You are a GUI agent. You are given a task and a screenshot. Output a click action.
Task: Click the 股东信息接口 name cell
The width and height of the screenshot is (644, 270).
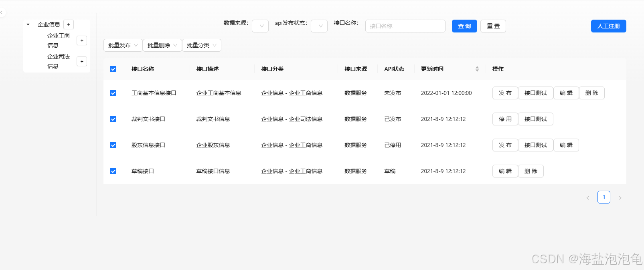coord(148,145)
